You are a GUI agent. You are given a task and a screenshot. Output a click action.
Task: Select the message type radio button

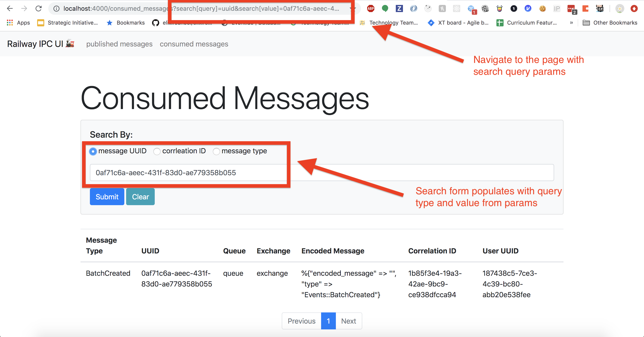click(216, 152)
